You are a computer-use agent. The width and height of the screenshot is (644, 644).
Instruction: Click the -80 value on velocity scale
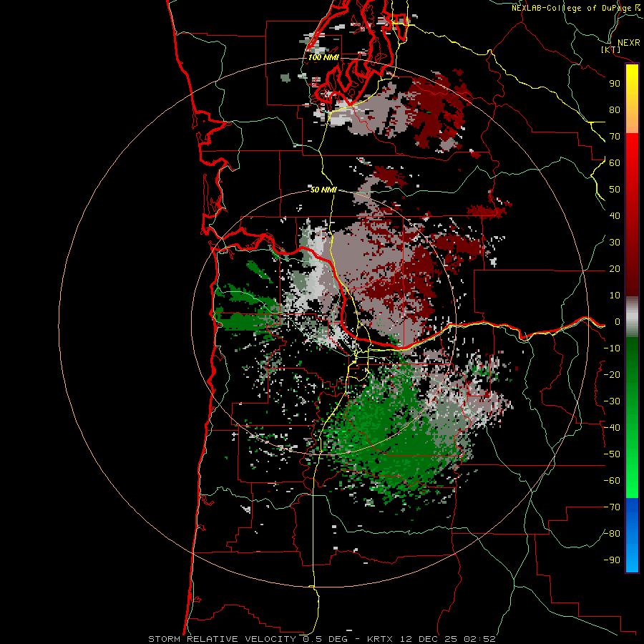(x=612, y=534)
